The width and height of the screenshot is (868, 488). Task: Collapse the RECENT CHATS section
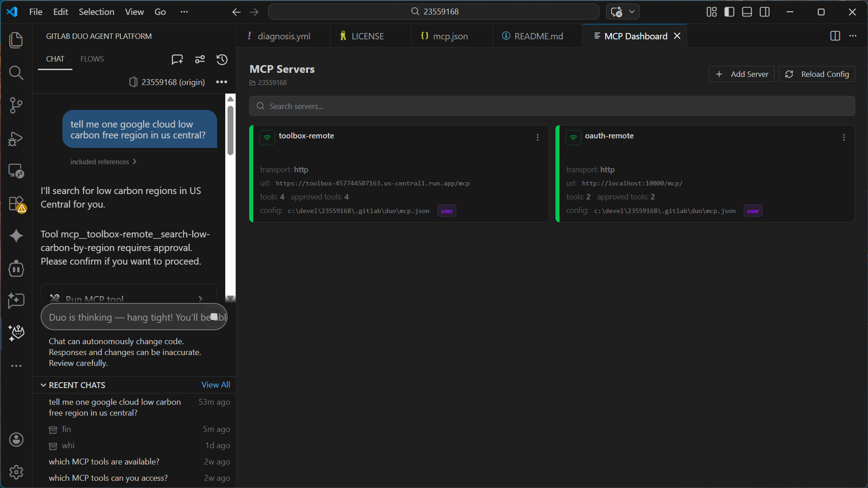[x=43, y=385]
